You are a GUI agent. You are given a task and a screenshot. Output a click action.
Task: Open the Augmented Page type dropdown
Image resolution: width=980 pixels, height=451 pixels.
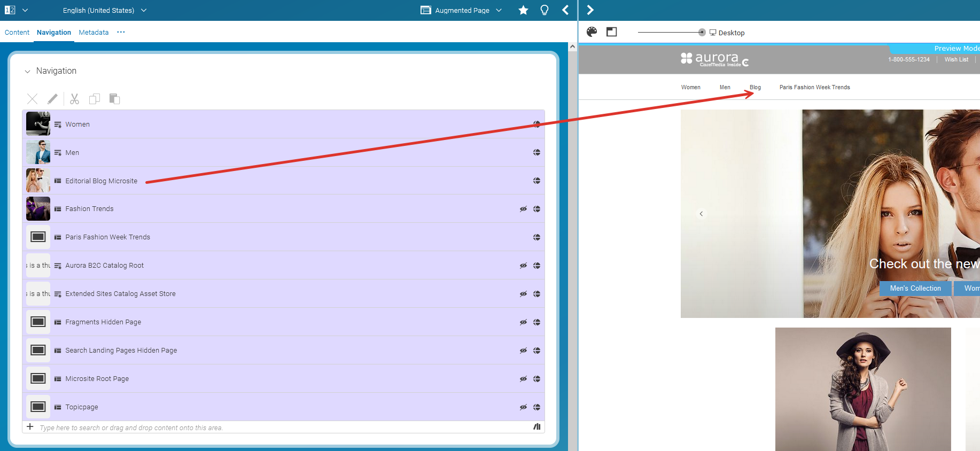462,10
